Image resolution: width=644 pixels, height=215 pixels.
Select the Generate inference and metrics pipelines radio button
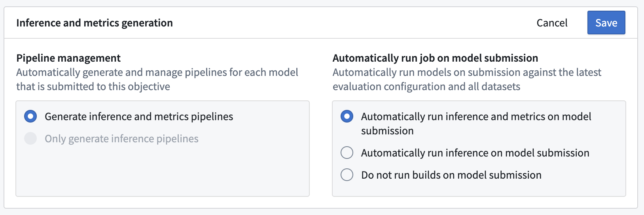point(30,117)
